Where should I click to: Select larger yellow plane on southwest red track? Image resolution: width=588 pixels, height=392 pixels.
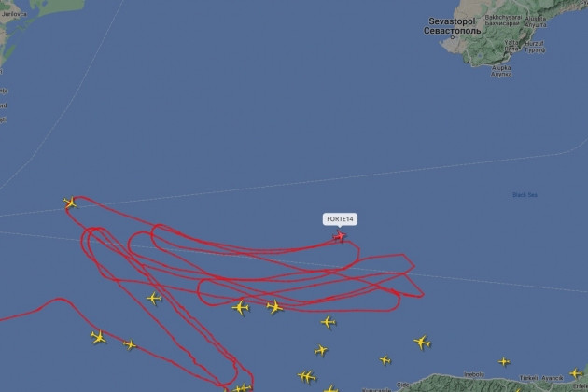(x=99, y=337)
